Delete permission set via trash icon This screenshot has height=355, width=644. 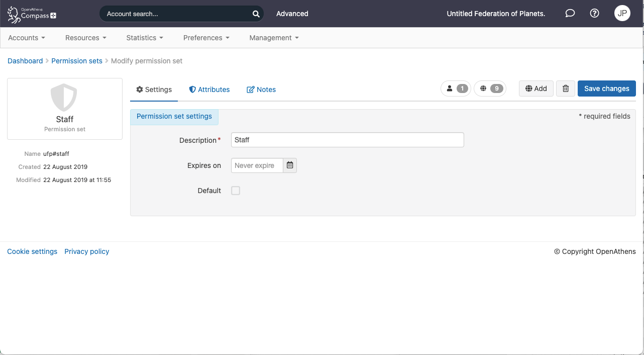(x=565, y=88)
